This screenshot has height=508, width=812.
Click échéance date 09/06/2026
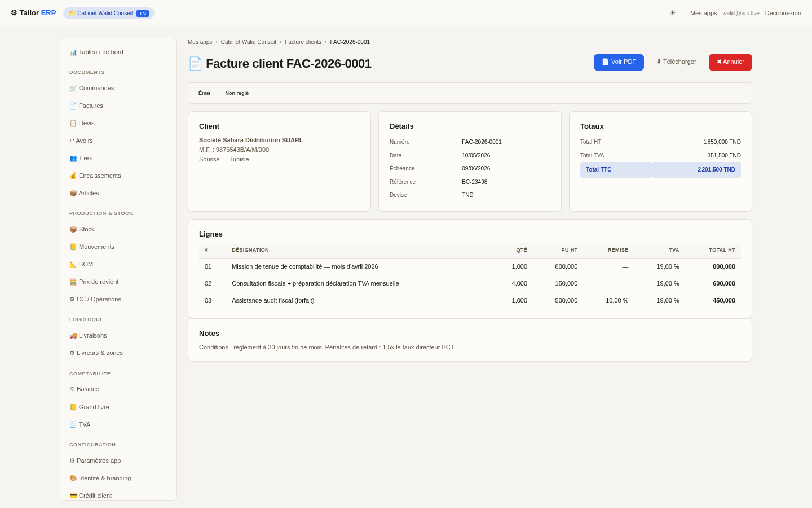click(x=476, y=168)
